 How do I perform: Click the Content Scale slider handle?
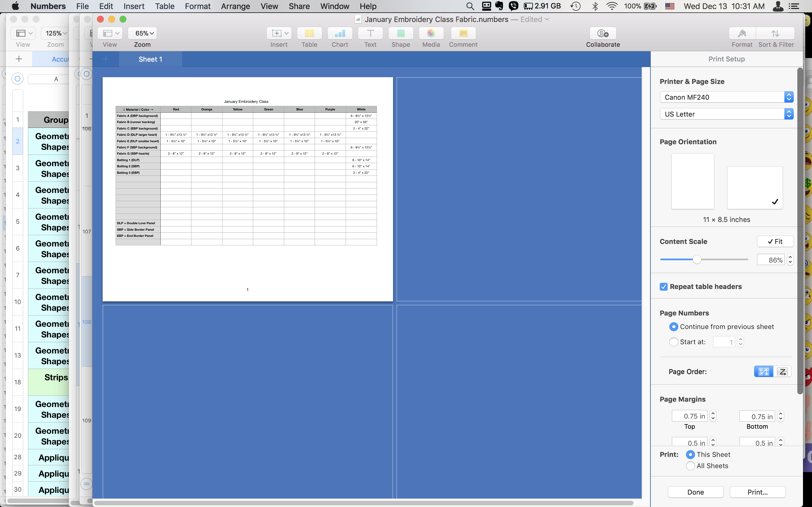(x=697, y=259)
